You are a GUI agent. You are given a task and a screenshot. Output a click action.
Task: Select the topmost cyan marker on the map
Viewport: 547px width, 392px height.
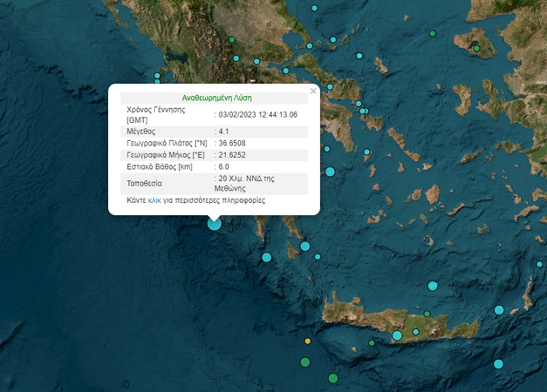(315, 8)
